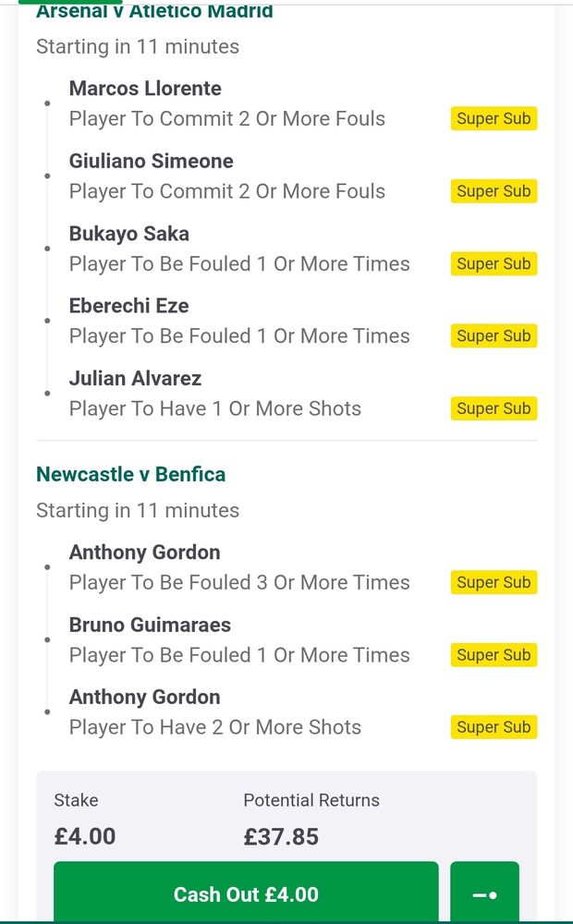Tap the £37.85 potential returns amount

click(x=281, y=836)
